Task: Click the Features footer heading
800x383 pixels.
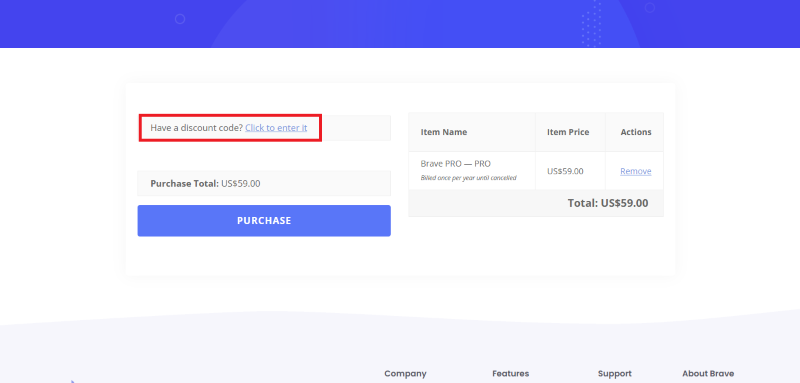Action: pos(511,374)
